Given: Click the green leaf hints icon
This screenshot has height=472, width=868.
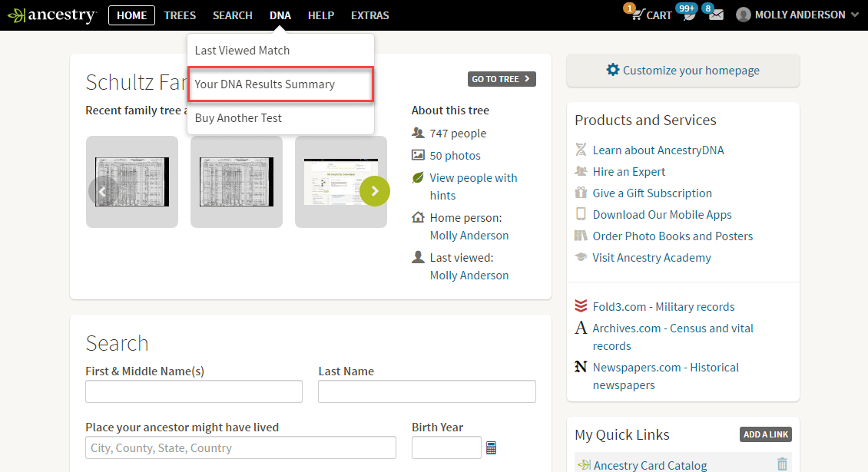Looking at the screenshot, I should [418, 177].
